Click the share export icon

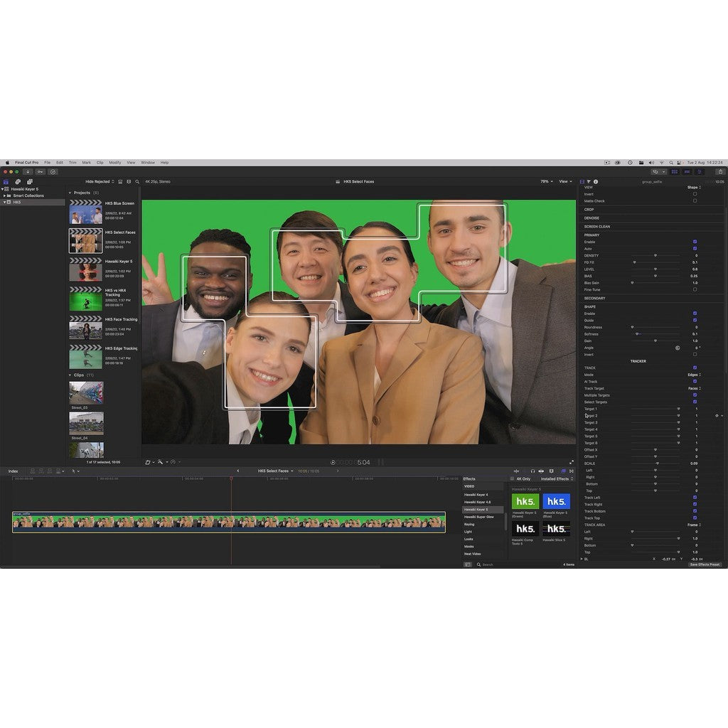click(721, 172)
